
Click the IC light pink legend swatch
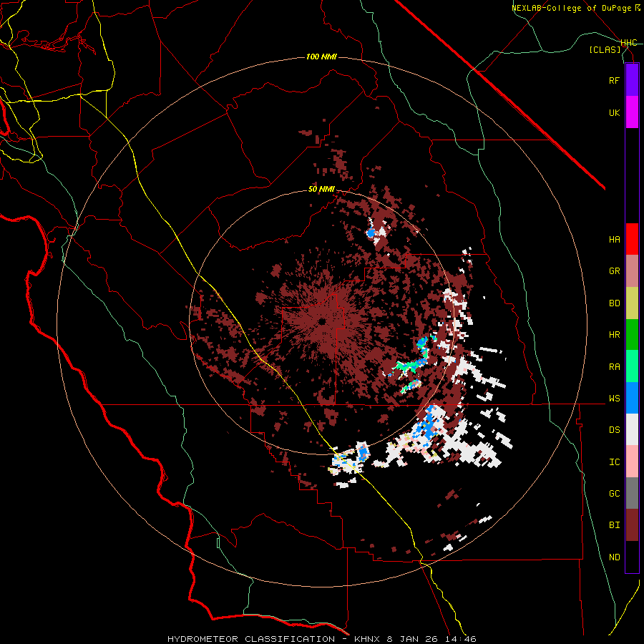632,462
